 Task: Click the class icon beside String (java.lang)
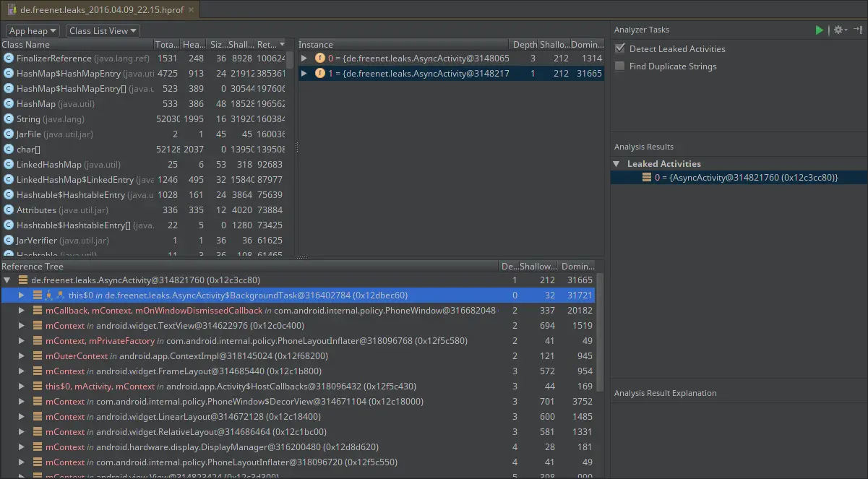(9, 118)
